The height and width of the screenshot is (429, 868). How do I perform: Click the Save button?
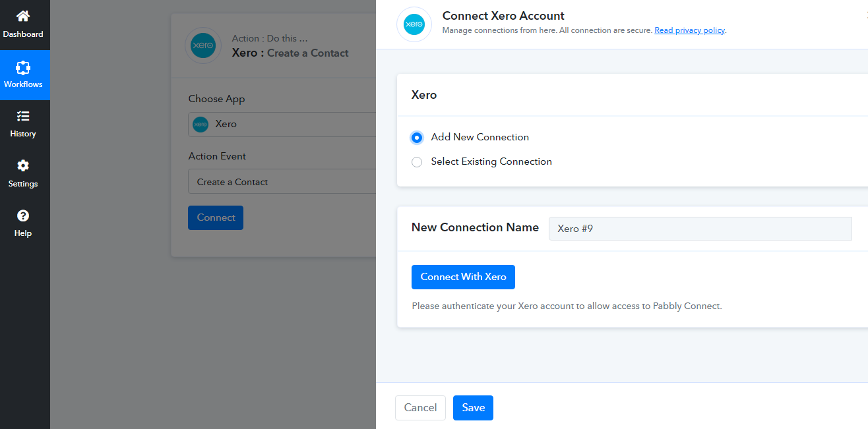click(x=473, y=408)
